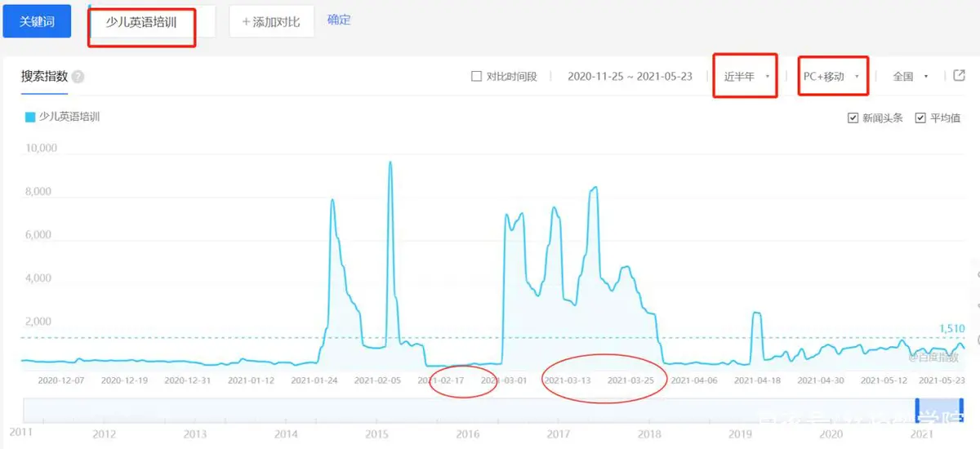Click the help question mark next to 搜索指数
Image resolution: width=980 pixels, height=449 pixels.
point(78,78)
